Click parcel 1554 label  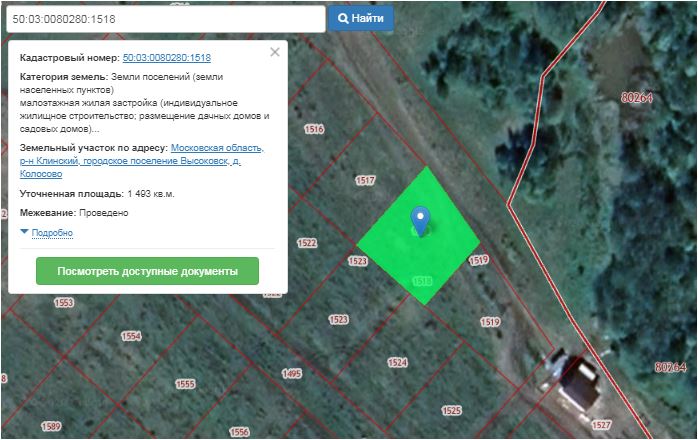coord(131,337)
